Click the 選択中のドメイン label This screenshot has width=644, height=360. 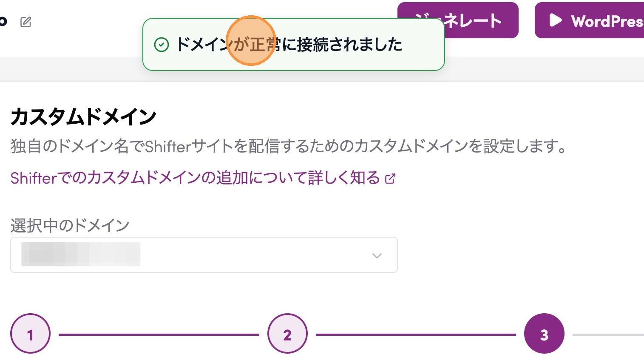coord(70,225)
